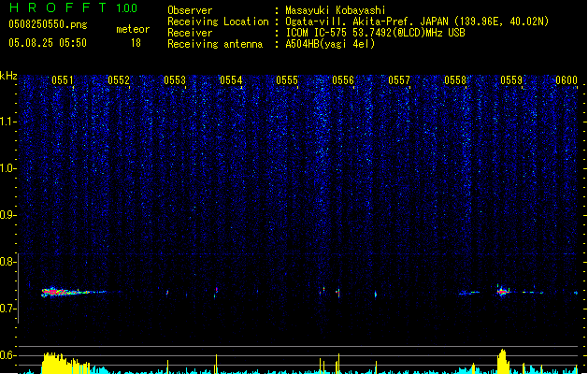Click the 0556 time marker
588x374 pixels.
343,80
